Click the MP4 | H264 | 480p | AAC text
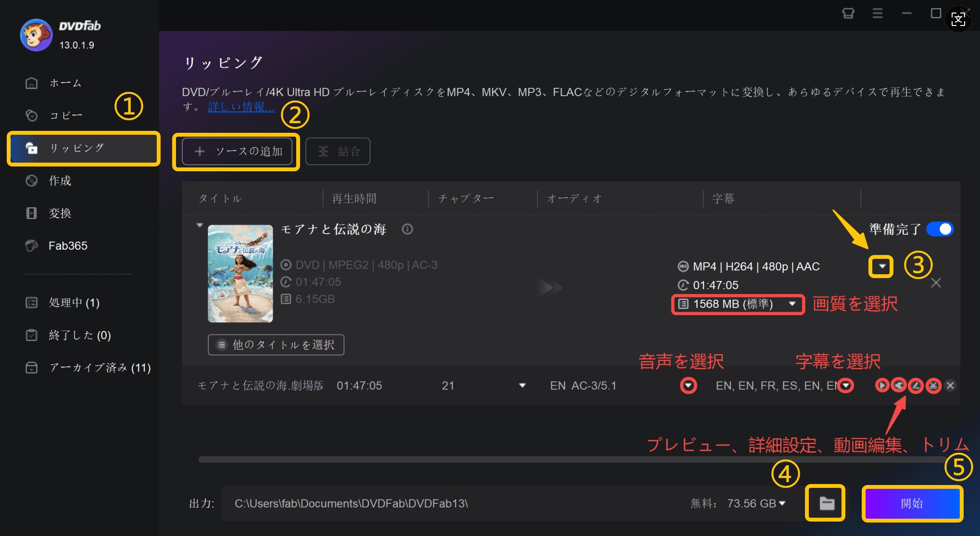This screenshot has height=536, width=980. [x=756, y=267]
